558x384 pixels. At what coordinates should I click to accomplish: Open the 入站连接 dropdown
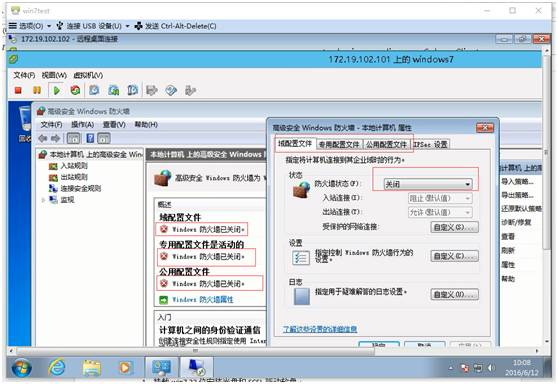(x=440, y=198)
